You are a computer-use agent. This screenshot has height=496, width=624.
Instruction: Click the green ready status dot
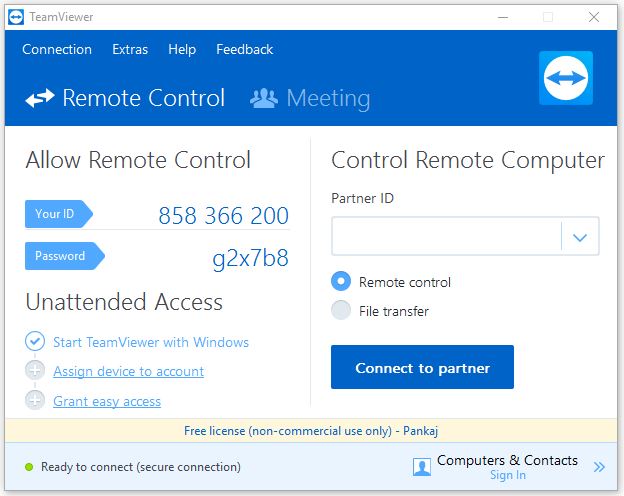click(x=29, y=467)
